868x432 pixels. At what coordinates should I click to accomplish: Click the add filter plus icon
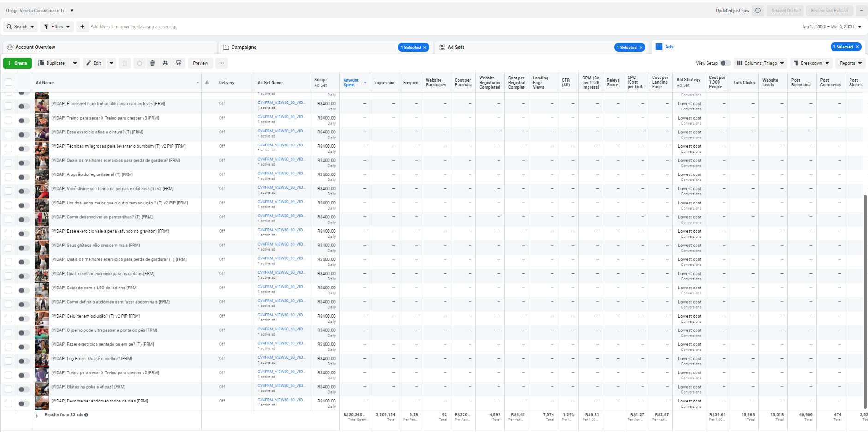[x=82, y=27]
